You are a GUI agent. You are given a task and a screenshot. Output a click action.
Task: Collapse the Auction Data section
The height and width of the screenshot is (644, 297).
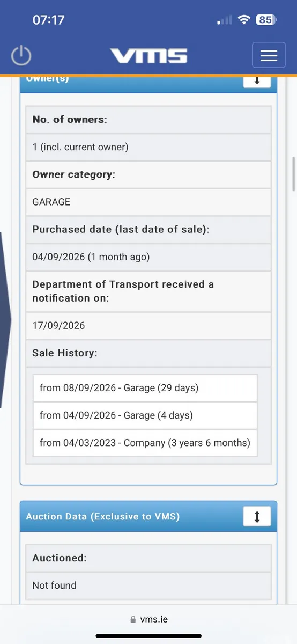257,517
